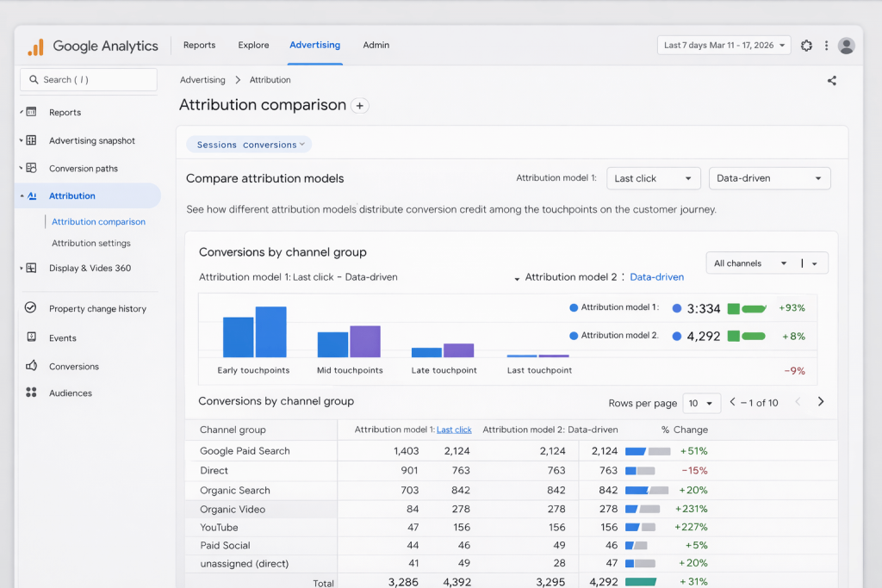Click the secondary arrow beside All channels
Screen dimensions: 882x588
pyautogui.click(x=815, y=263)
